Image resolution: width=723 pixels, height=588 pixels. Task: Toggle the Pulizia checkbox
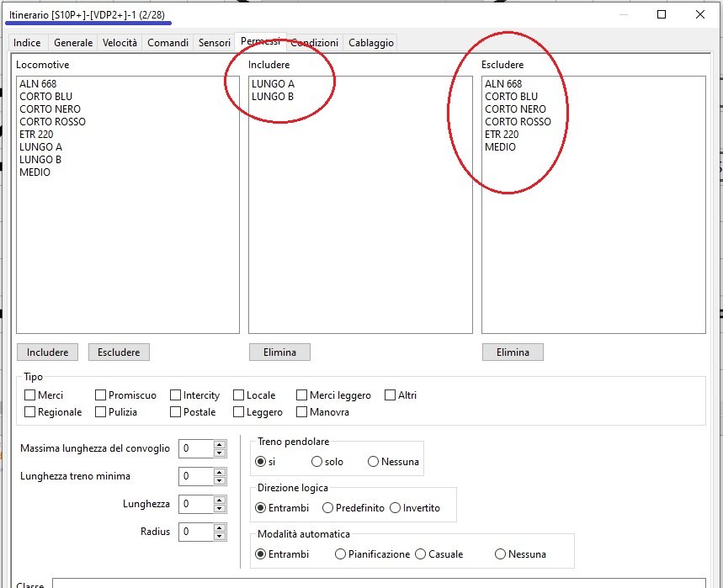tap(101, 412)
